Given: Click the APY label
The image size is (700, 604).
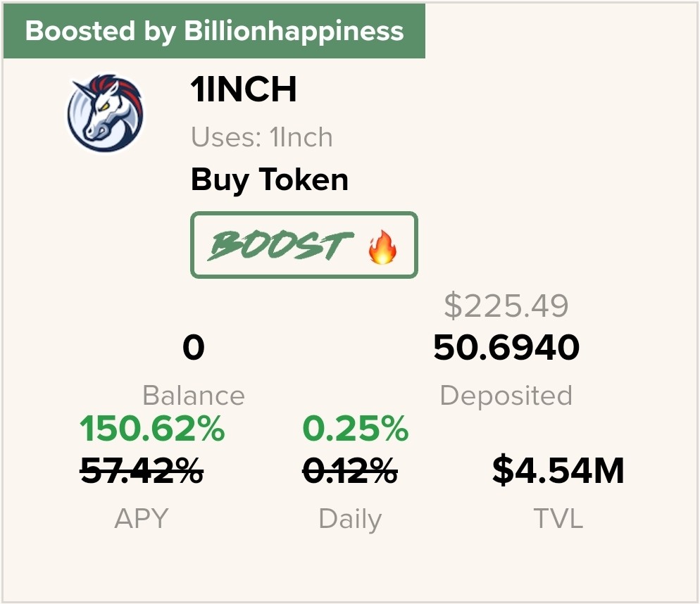Looking at the screenshot, I should tap(142, 518).
